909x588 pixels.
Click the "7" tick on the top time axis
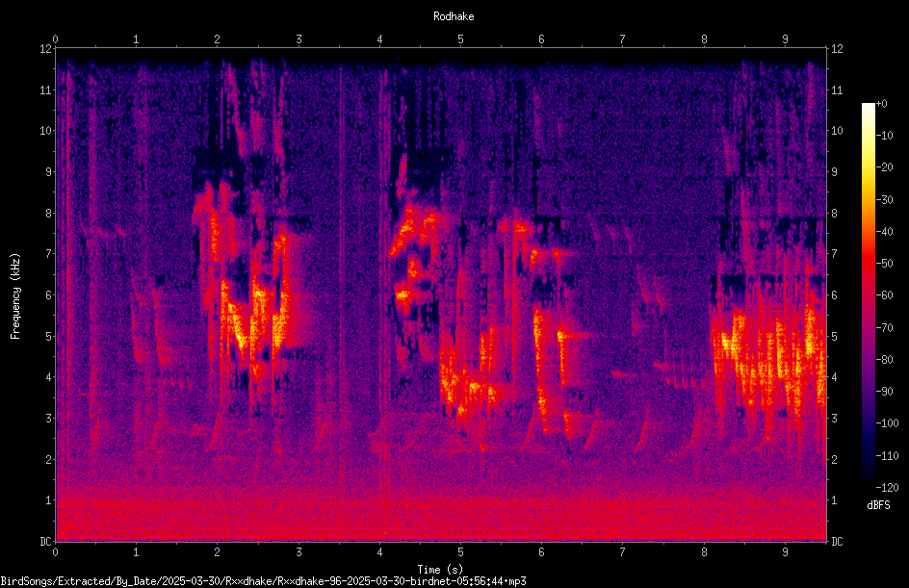point(623,39)
